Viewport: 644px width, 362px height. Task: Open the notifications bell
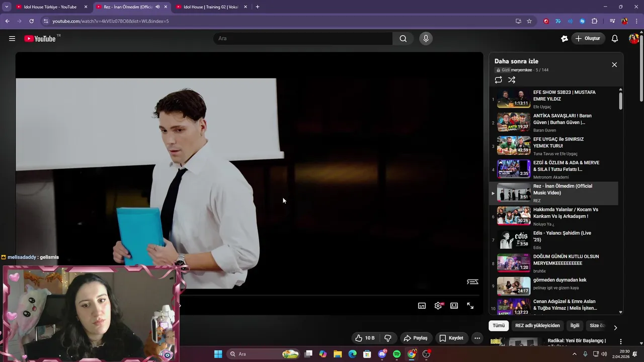(x=615, y=39)
